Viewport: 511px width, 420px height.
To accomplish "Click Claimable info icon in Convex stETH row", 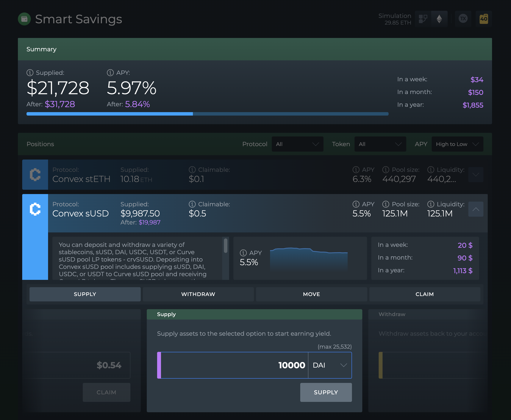I will pos(192,170).
